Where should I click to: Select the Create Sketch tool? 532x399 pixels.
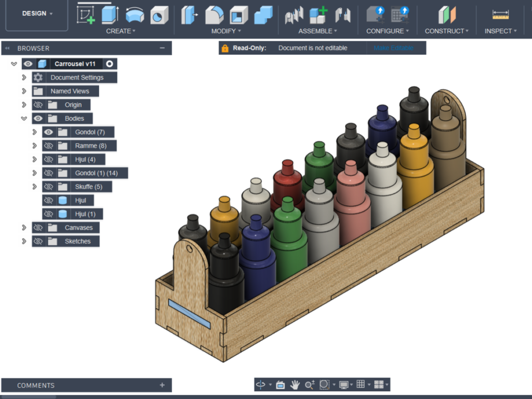(x=86, y=15)
